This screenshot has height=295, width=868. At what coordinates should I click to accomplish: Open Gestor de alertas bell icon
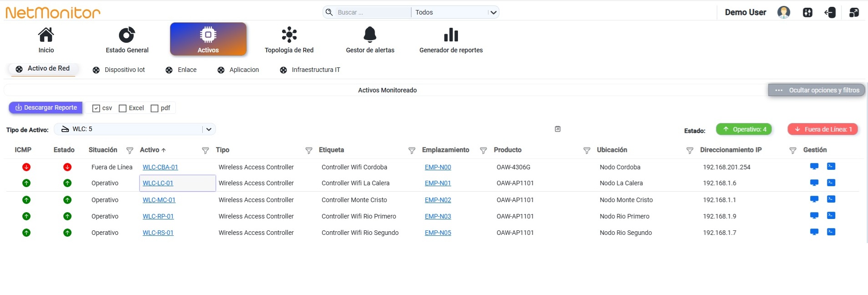(x=370, y=35)
